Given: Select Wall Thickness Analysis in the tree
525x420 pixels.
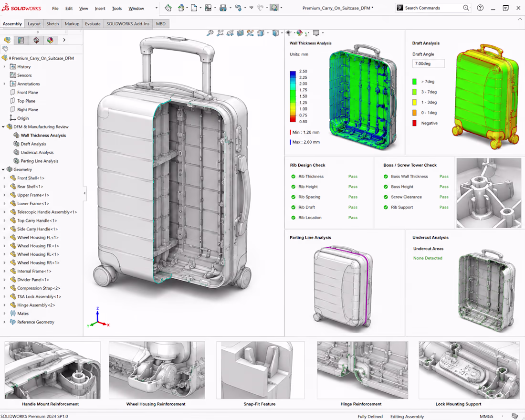Looking at the screenshot, I should pos(43,136).
